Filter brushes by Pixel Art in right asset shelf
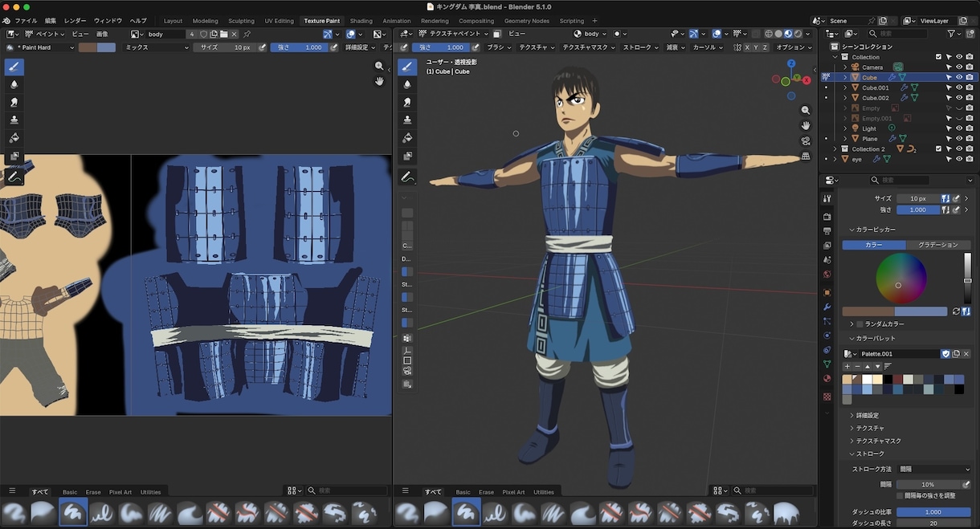The image size is (980, 529). point(513,492)
